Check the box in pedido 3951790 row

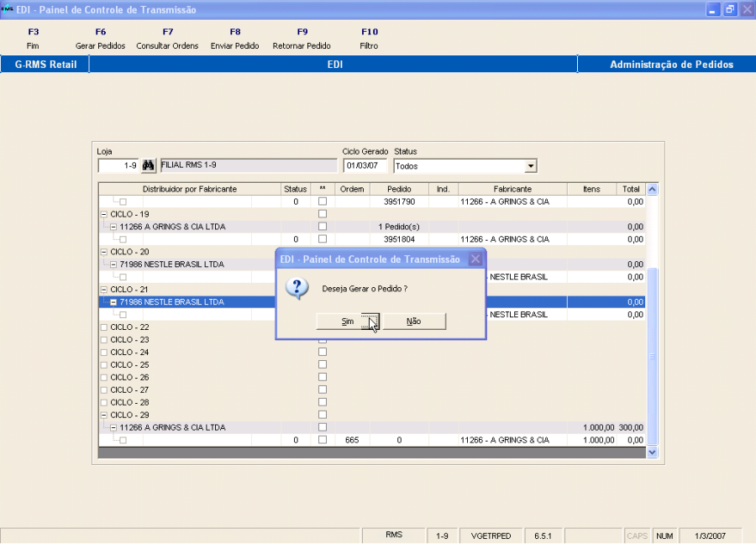coord(323,201)
